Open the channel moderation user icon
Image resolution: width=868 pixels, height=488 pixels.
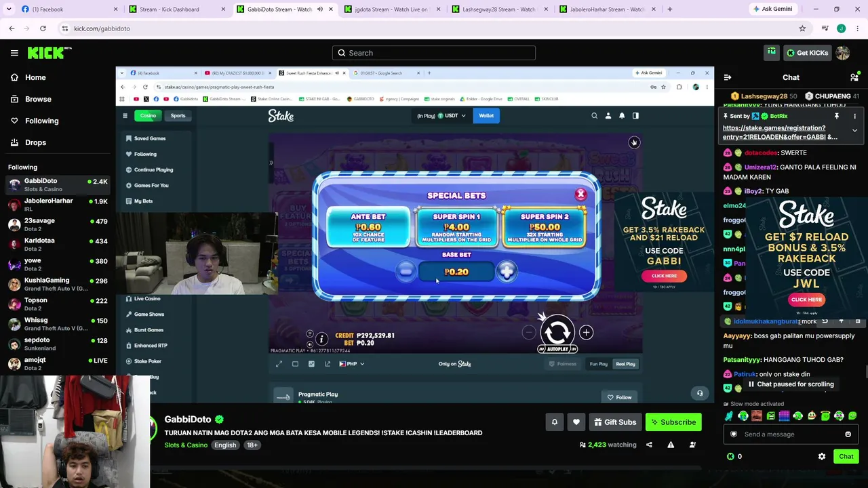click(692, 445)
